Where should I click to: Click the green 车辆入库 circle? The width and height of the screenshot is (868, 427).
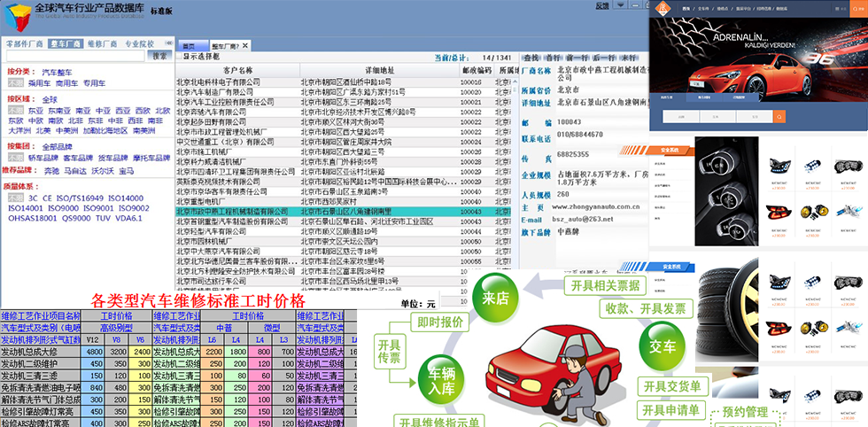point(441,380)
